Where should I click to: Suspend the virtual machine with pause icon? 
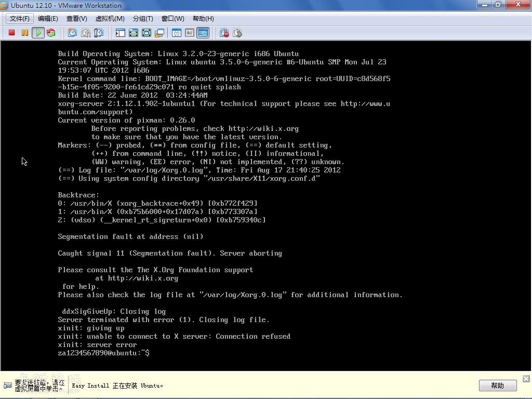(x=24, y=33)
